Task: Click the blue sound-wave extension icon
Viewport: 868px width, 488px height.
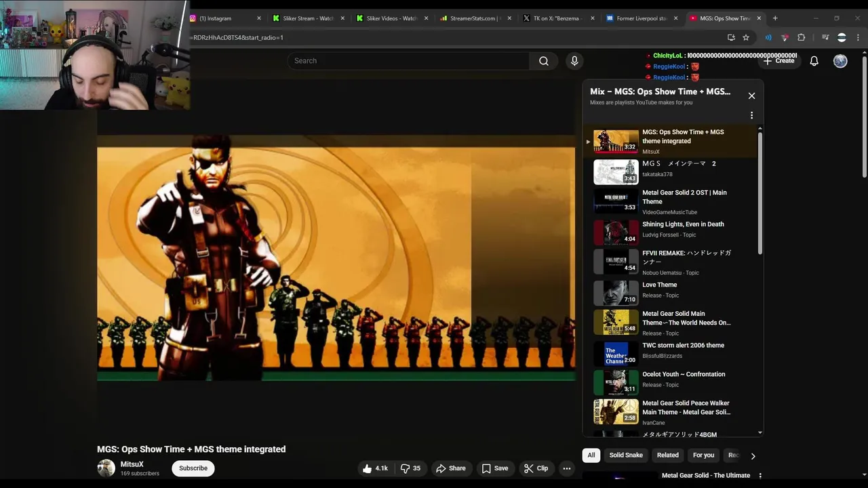Action: point(768,37)
